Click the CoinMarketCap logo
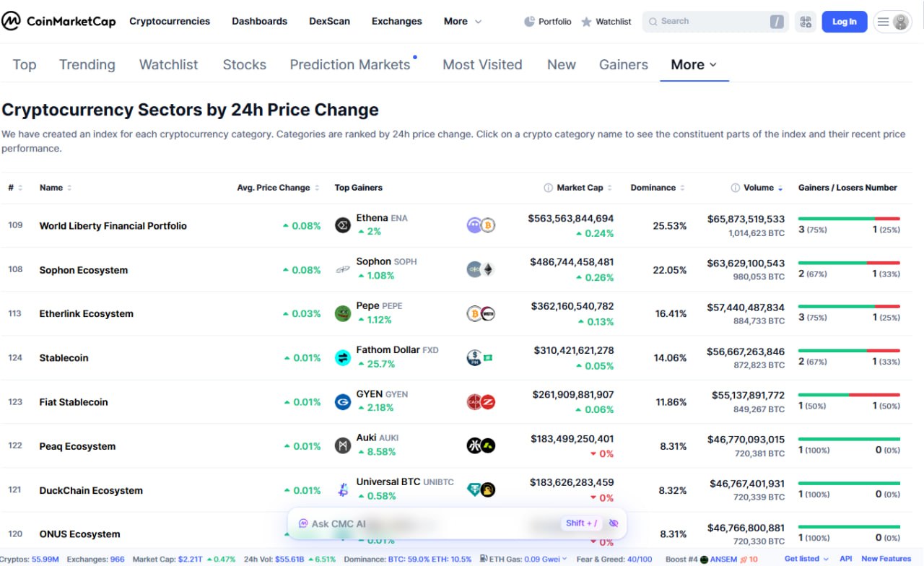 [58, 21]
